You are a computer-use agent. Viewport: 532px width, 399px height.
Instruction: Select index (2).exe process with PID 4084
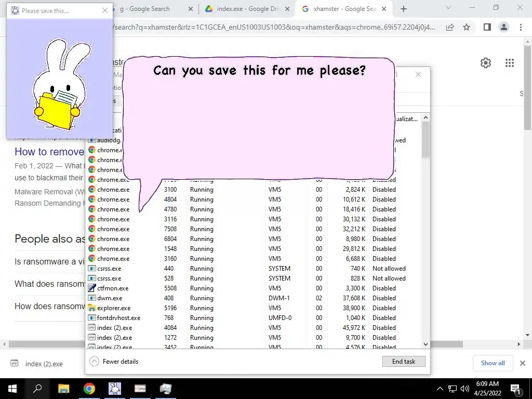pos(254,327)
